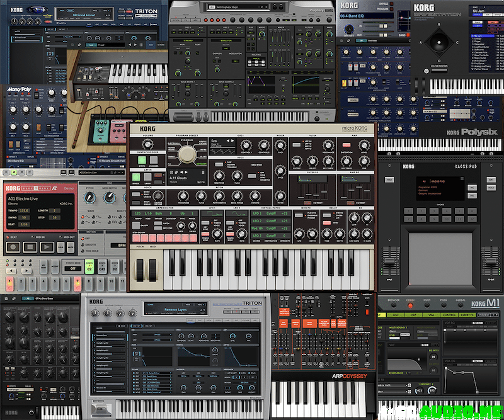Image resolution: width=504 pixels, height=420 pixels.
Task: Open the M1 CONTROL tab
Action: point(449,315)
